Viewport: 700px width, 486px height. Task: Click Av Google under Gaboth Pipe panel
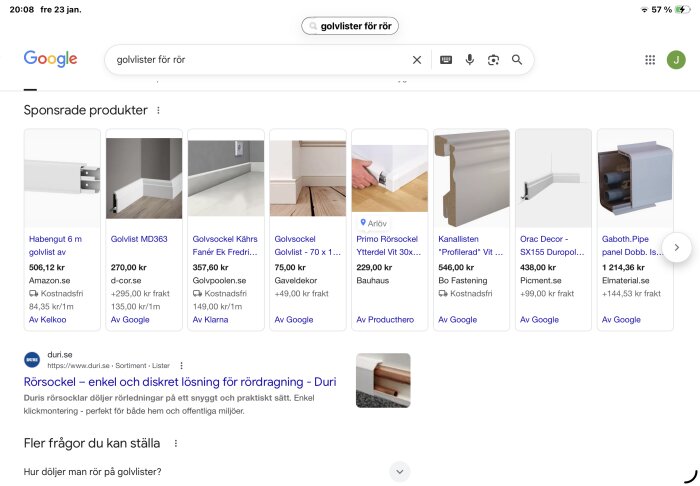[x=621, y=320]
